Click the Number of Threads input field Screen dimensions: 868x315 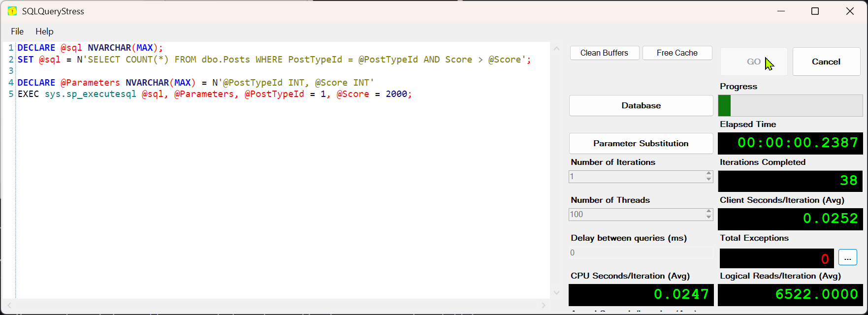(x=636, y=215)
